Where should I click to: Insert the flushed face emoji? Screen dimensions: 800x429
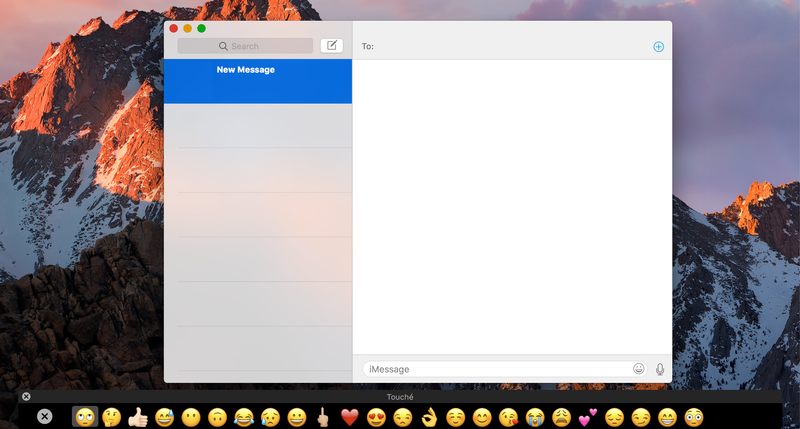tap(694, 417)
